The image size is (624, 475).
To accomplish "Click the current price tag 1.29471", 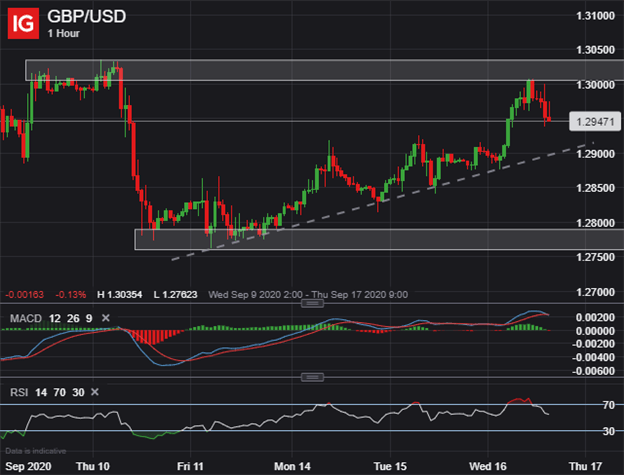I will pyautogui.click(x=595, y=122).
